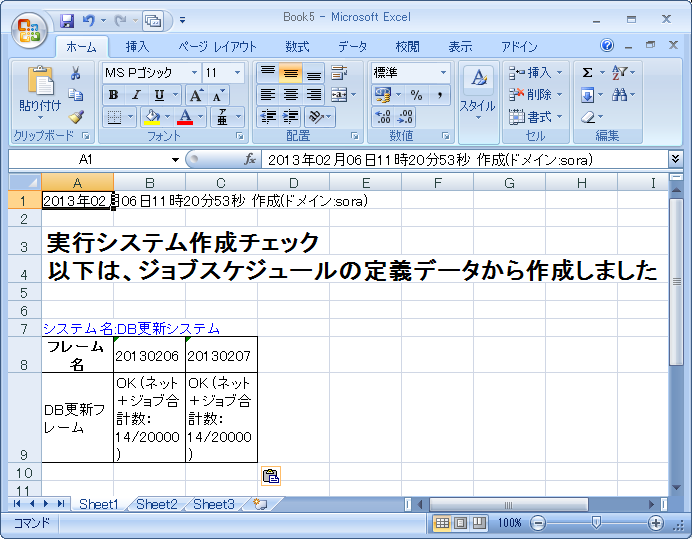This screenshot has height=539, width=692.
Task: Cut selection with the scissors icon
Action: click(75, 73)
